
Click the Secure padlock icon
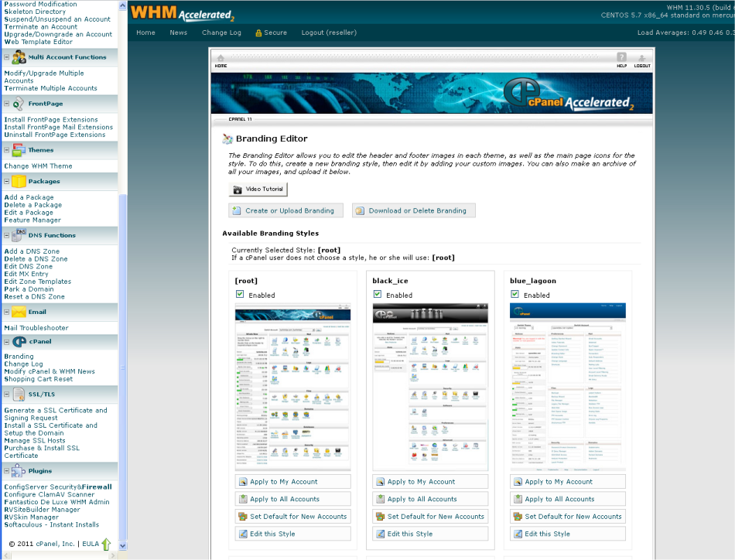pyautogui.click(x=258, y=32)
